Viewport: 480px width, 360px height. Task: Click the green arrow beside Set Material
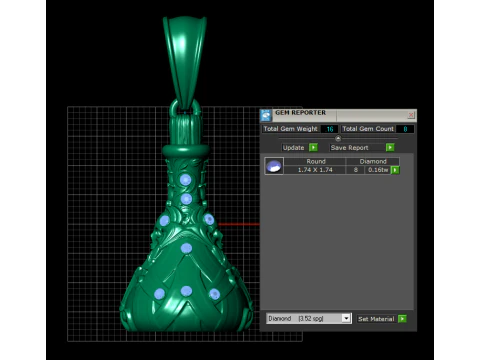(x=402, y=319)
